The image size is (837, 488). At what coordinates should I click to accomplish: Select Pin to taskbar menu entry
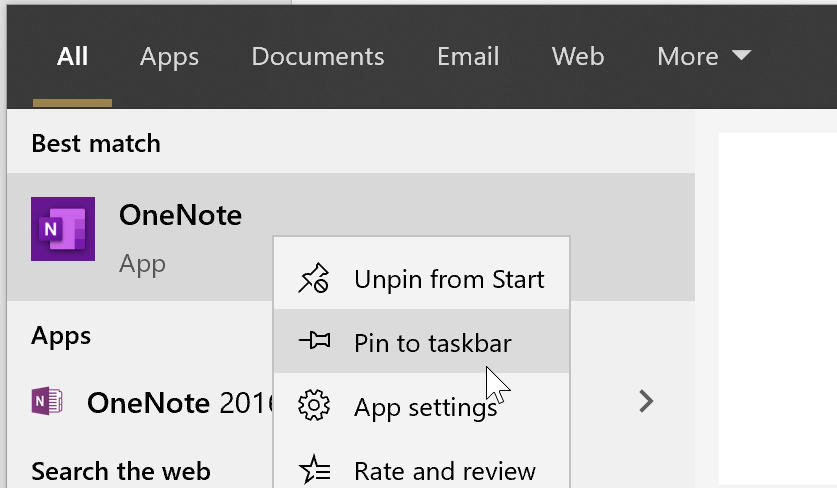[x=422, y=341]
